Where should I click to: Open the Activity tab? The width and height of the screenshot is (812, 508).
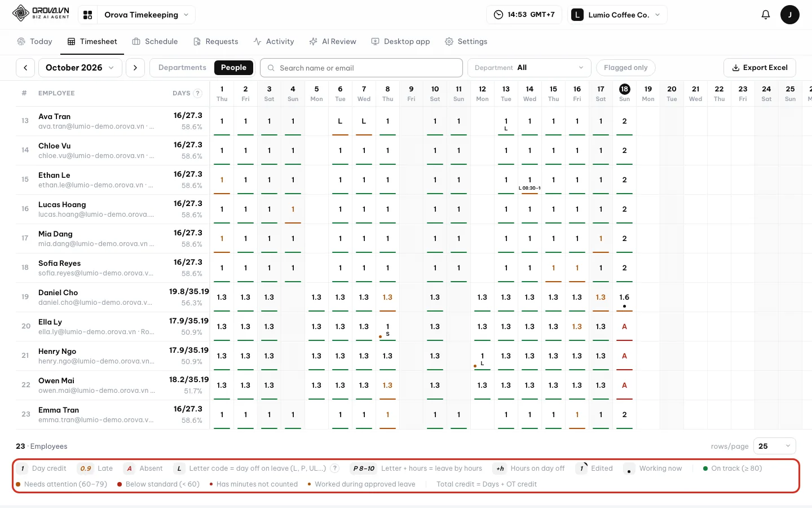273,42
